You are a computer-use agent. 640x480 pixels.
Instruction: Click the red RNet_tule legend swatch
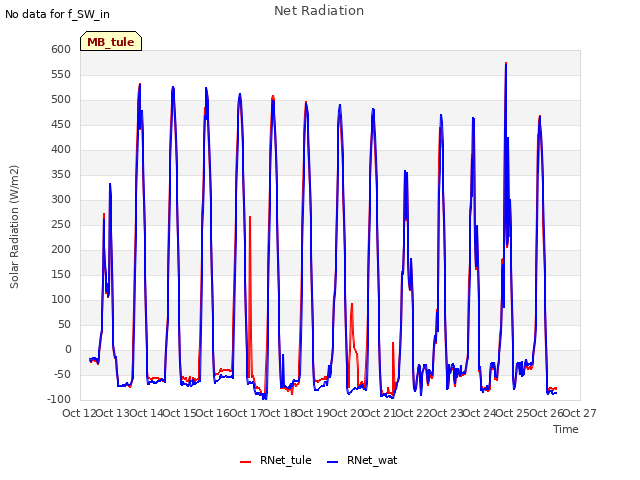tap(245, 462)
